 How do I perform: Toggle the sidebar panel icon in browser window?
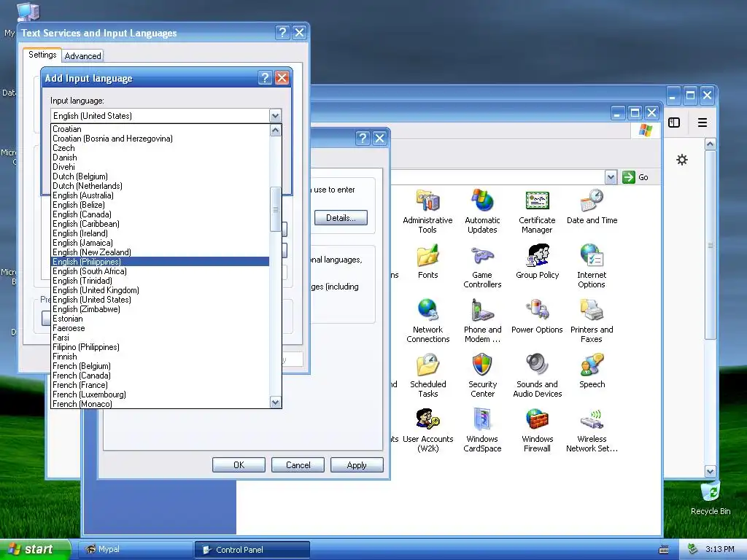(x=673, y=122)
